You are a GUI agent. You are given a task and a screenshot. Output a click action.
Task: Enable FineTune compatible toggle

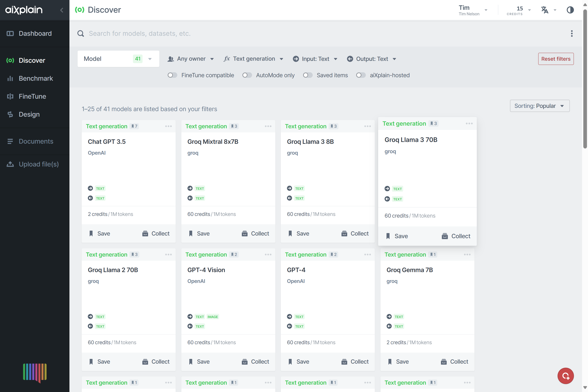click(172, 75)
